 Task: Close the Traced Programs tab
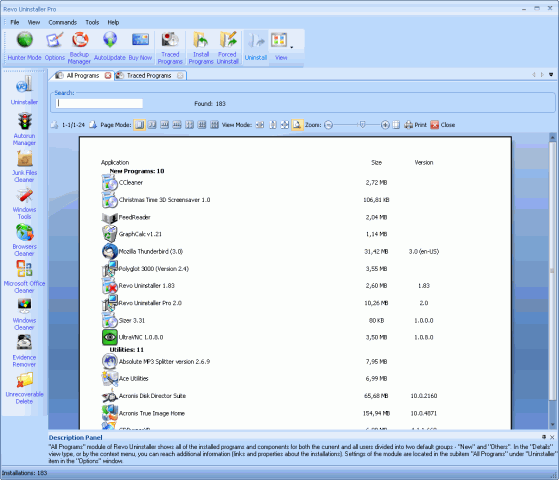(x=180, y=76)
